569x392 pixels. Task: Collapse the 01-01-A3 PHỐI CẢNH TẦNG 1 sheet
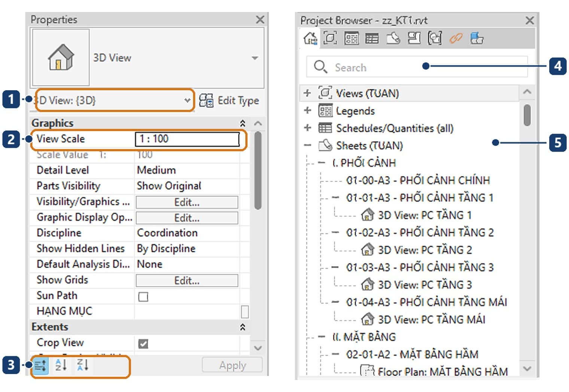coord(335,197)
